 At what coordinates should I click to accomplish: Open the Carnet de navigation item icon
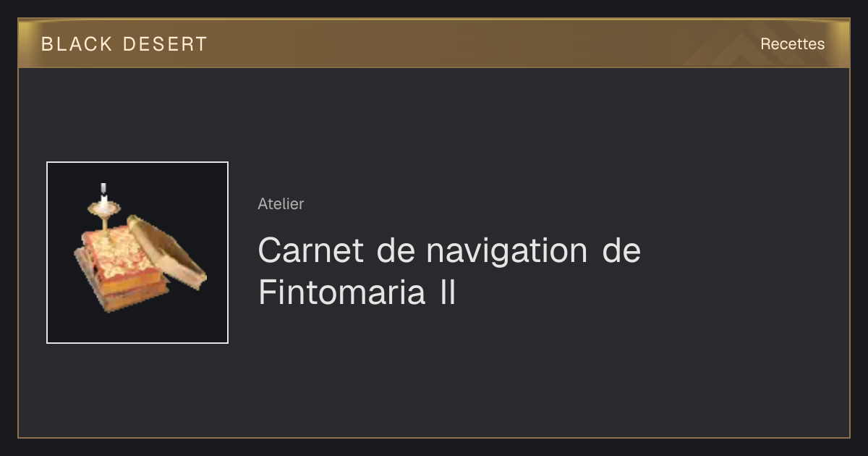pos(137,253)
